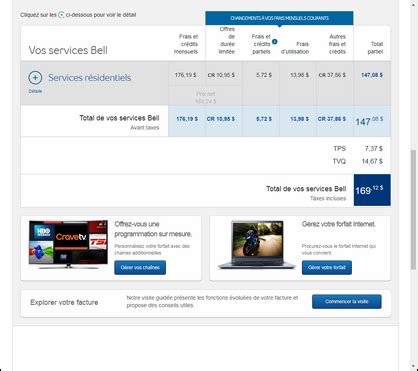The image size is (418, 371).
Task: Click the CraveTV television promo image
Action: (x=68, y=245)
